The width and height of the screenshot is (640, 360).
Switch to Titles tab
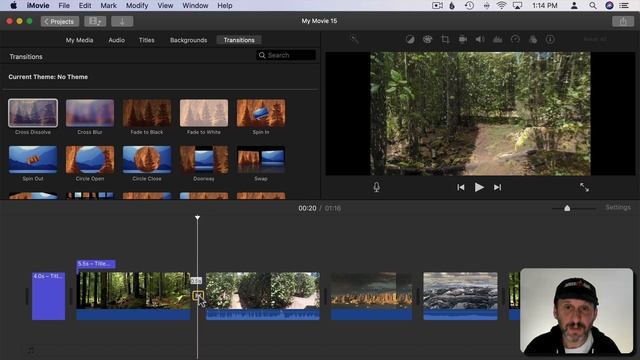click(x=147, y=40)
